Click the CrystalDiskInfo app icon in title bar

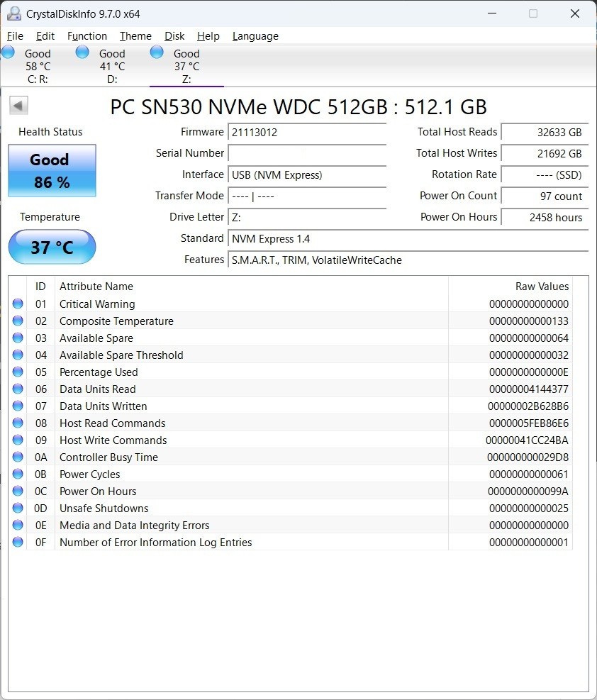click(x=14, y=14)
